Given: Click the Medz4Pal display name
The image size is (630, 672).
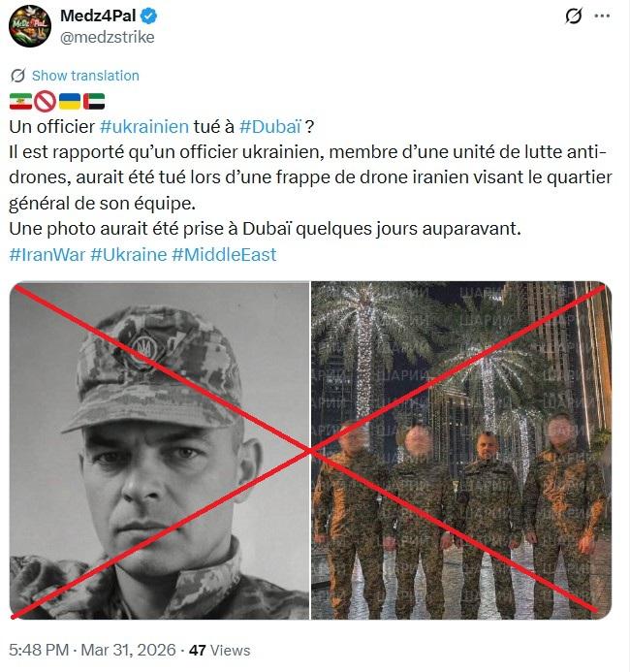Looking at the screenshot, I should pos(98,16).
